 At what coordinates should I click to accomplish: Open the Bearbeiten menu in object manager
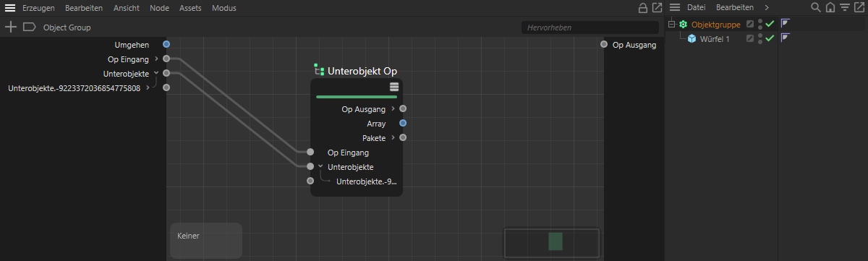[x=734, y=7]
